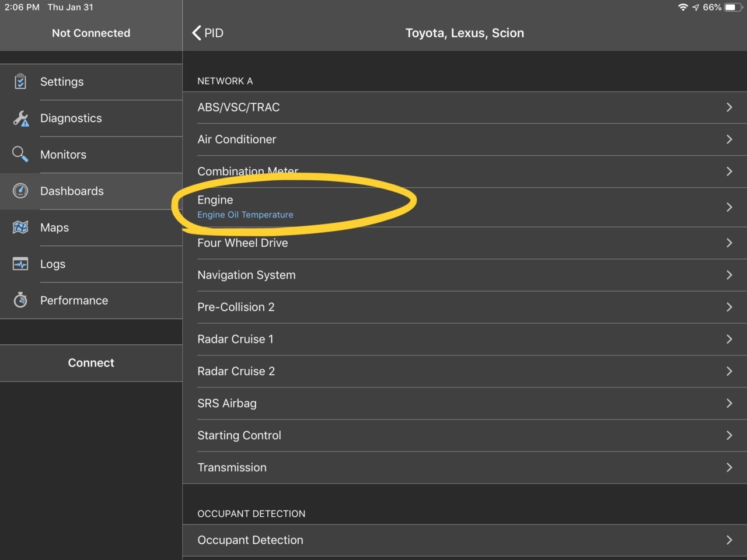Image resolution: width=747 pixels, height=560 pixels.
Task: Open Settings via its clipboard icon
Action: pyautogui.click(x=20, y=82)
